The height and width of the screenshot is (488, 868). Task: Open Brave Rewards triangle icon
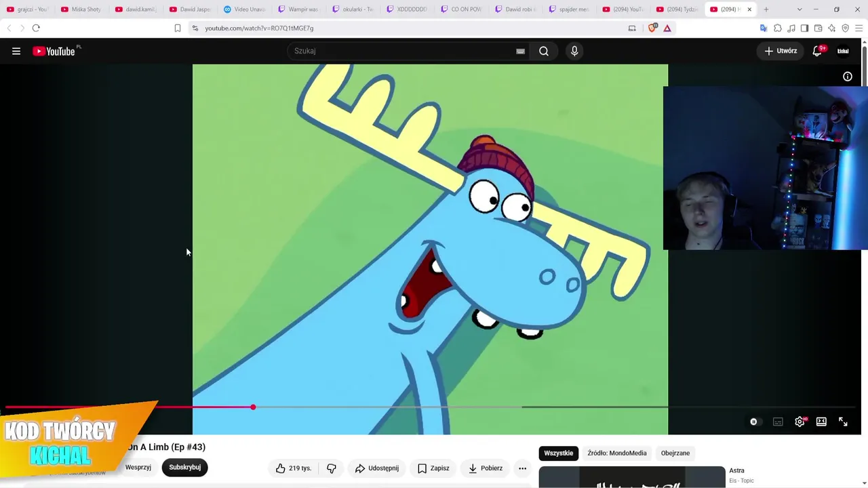[x=667, y=28]
